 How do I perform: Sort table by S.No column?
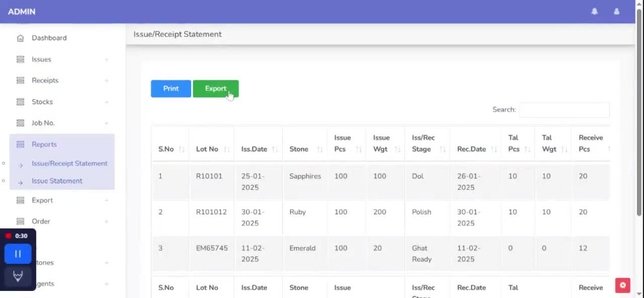182,149
